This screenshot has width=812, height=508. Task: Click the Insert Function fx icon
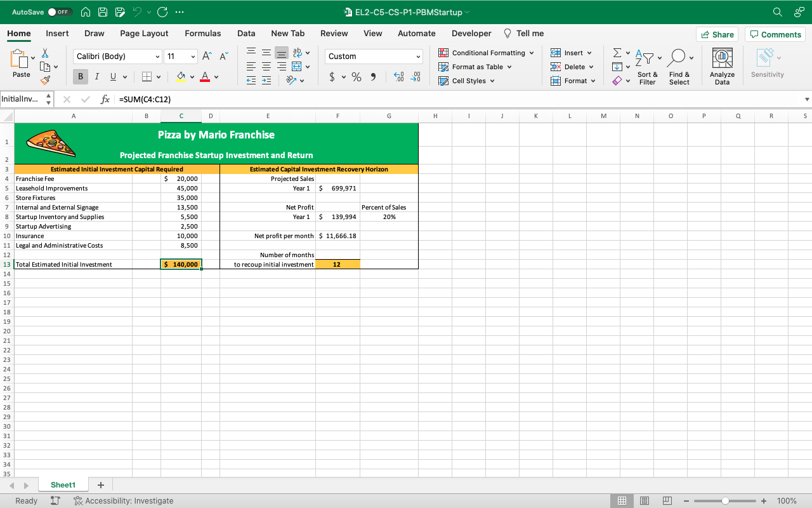pos(105,99)
